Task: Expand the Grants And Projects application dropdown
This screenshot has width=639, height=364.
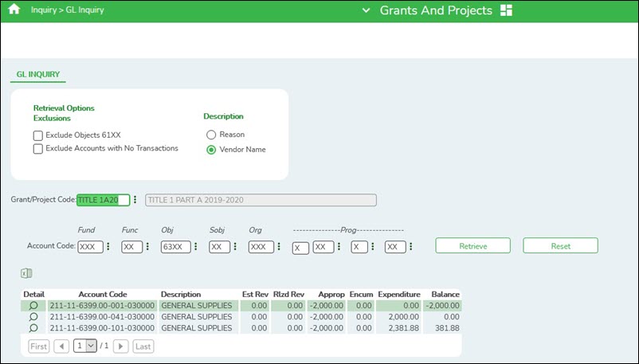Action: pos(366,11)
